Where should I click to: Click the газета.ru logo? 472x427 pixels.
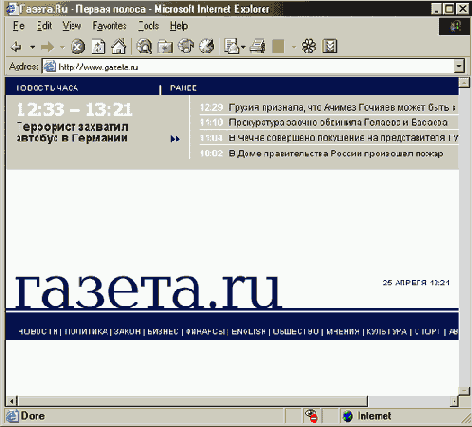(x=148, y=292)
